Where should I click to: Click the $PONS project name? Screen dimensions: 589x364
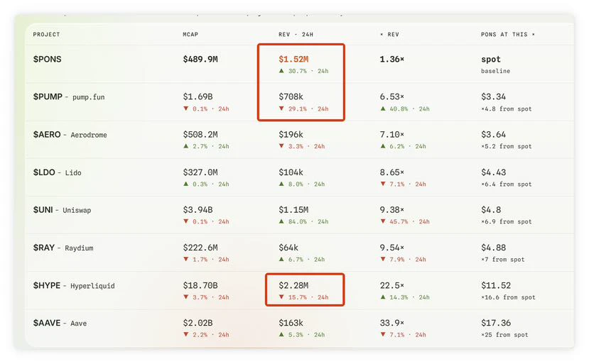[48, 60]
